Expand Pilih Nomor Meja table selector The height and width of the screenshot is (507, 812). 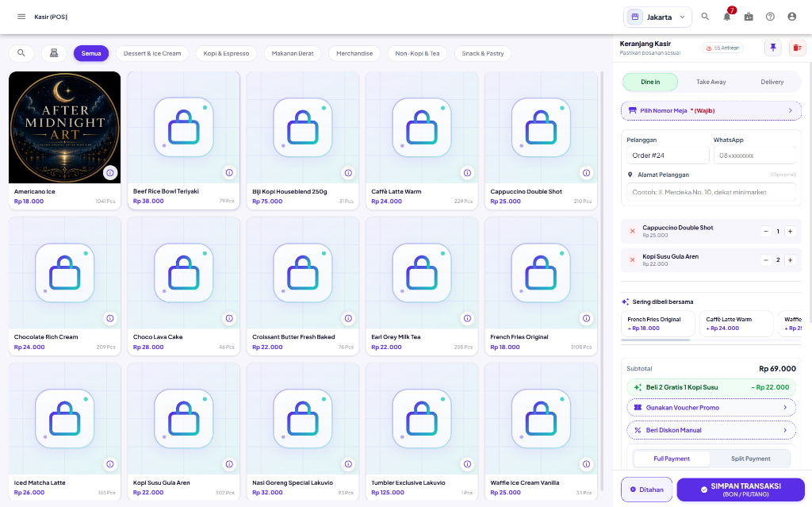point(711,110)
